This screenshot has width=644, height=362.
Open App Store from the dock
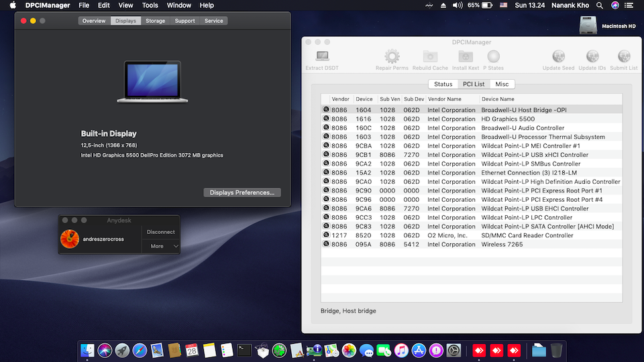419,351
